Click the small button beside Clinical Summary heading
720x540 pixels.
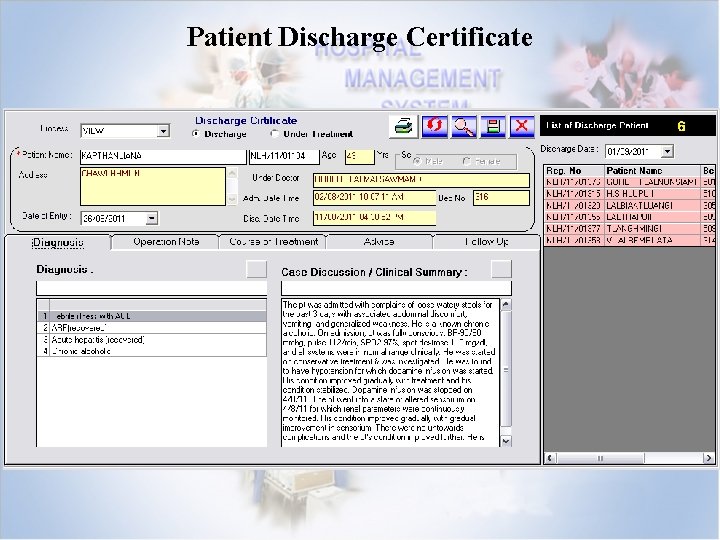click(501, 268)
